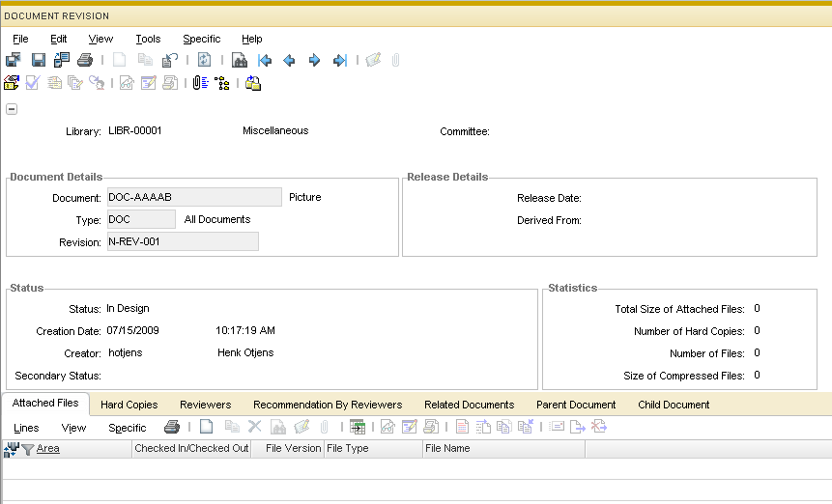The width and height of the screenshot is (832, 504).
Task: Collapse the header section with minus button
Action: pos(12,109)
